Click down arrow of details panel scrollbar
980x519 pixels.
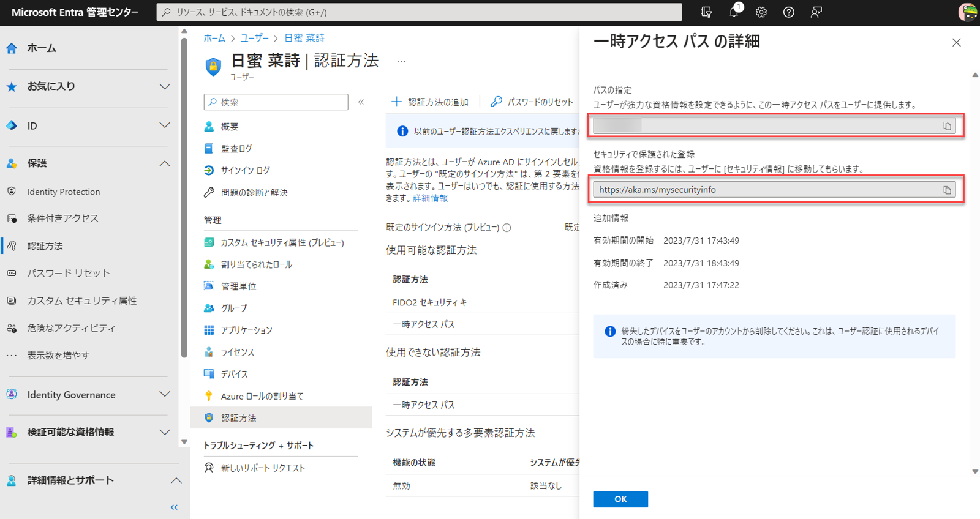coord(975,472)
